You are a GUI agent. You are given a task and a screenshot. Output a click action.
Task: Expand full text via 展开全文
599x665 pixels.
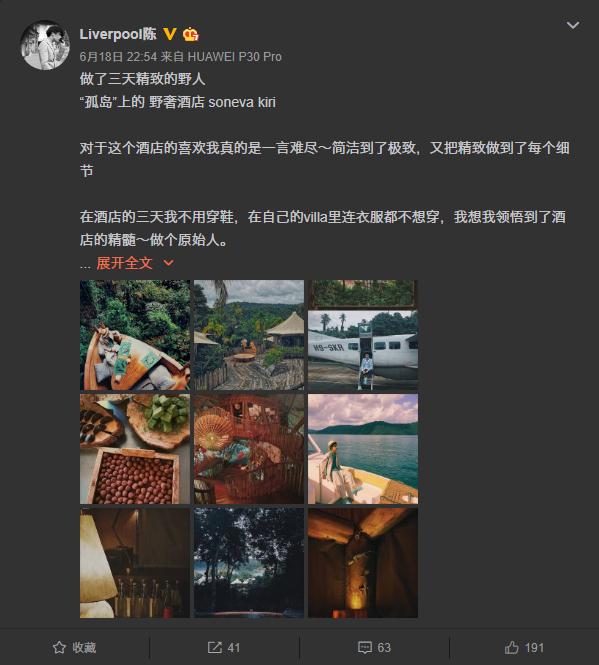tap(124, 263)
